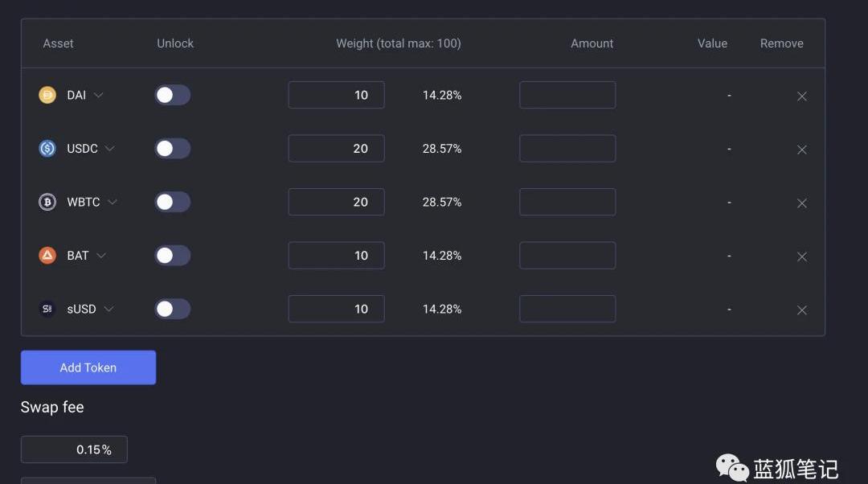Click the Add Token button
Viewport: 868px width, 484px height.
(x=88, y=367)
